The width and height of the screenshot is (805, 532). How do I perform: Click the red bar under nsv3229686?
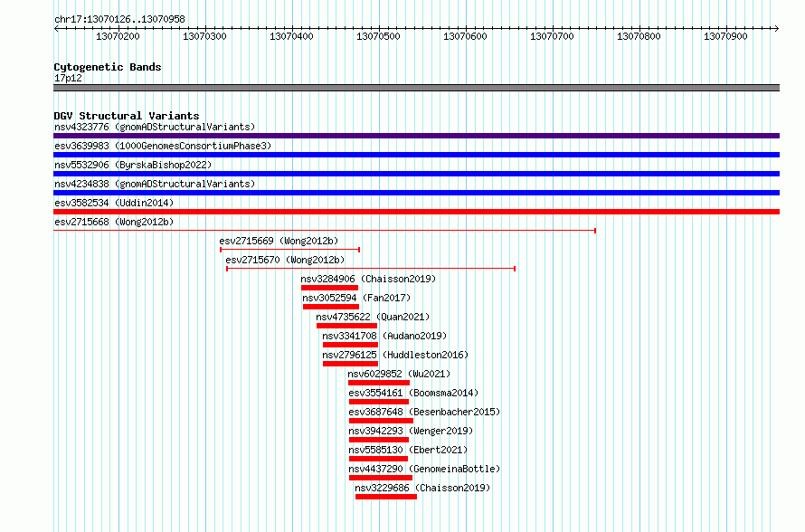386,497
